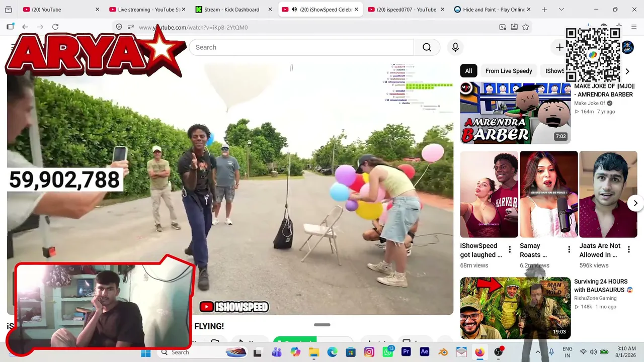Open Jaats Are Not Allowed short thumbnail
Viewport: 644px width, 362px height.
pos(608,194)
